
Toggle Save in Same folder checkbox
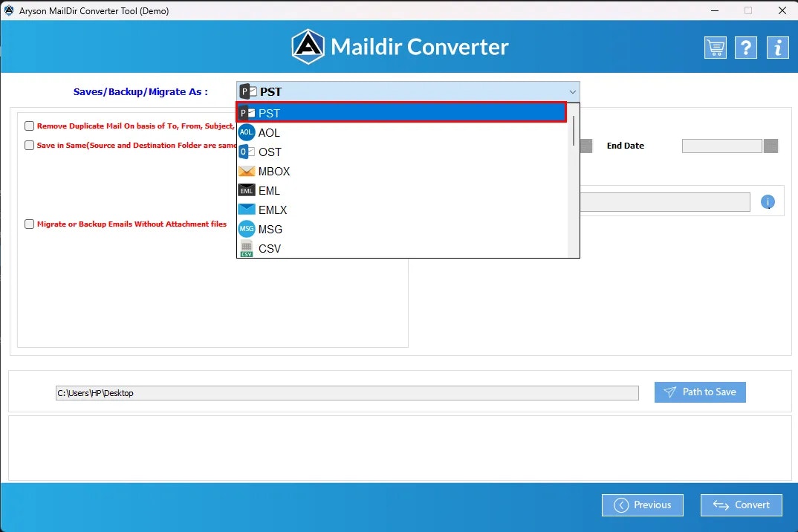(30, 145)
